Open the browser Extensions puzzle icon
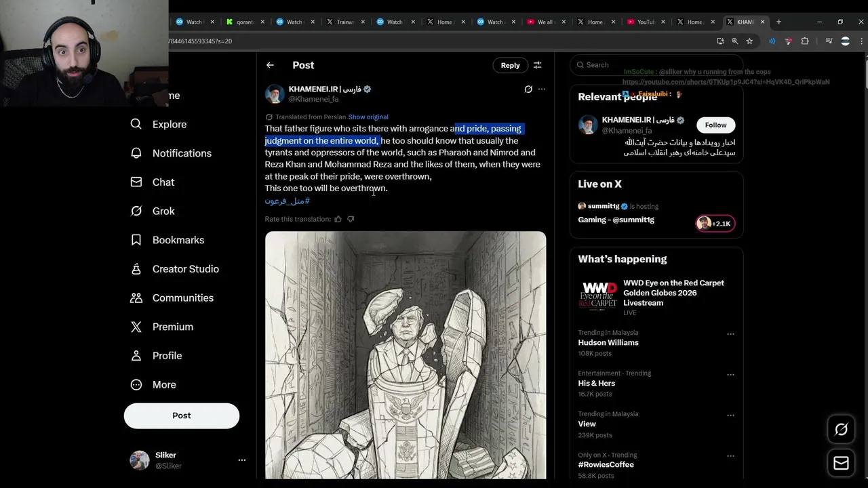 (x=805, y=41)
